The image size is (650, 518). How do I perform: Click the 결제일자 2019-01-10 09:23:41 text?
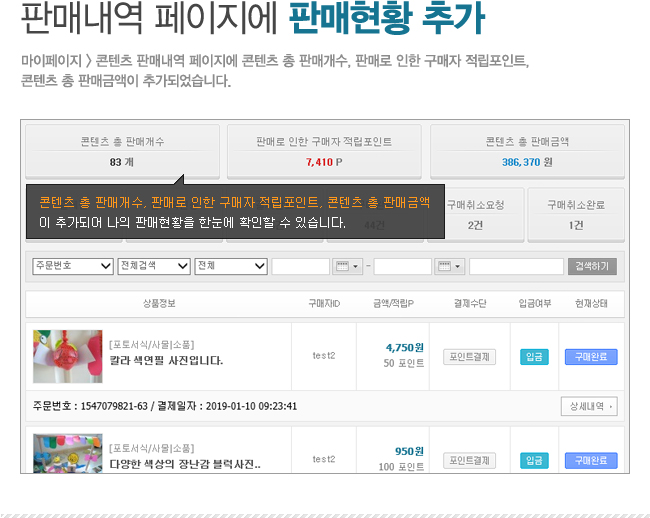[227, 406]
